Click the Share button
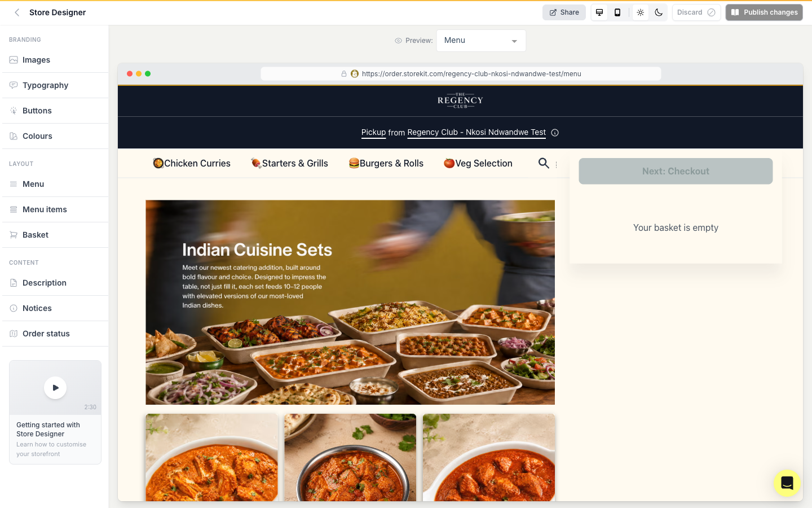Image resolution: width=812 pixels, height=508 pixels. (564, 12)
